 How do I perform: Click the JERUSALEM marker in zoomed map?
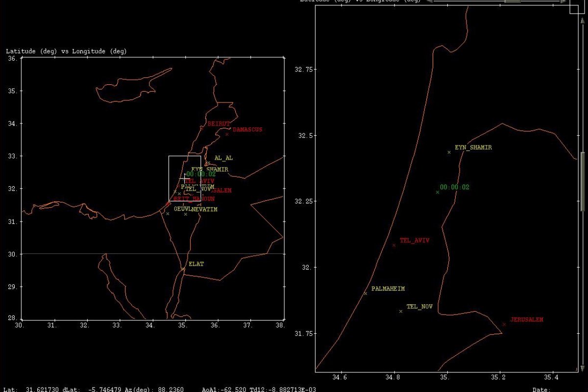(504, 324)
